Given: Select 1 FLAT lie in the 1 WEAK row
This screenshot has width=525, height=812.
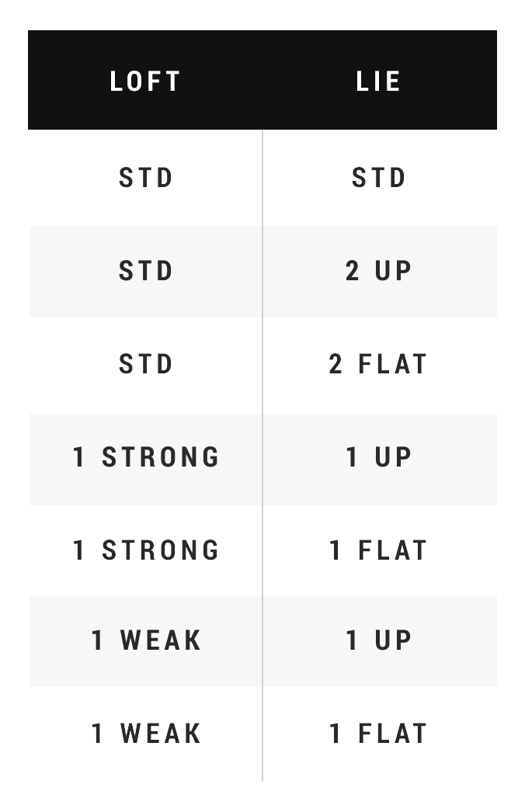Looking at the screenshot, I should [x=379, y=734].
